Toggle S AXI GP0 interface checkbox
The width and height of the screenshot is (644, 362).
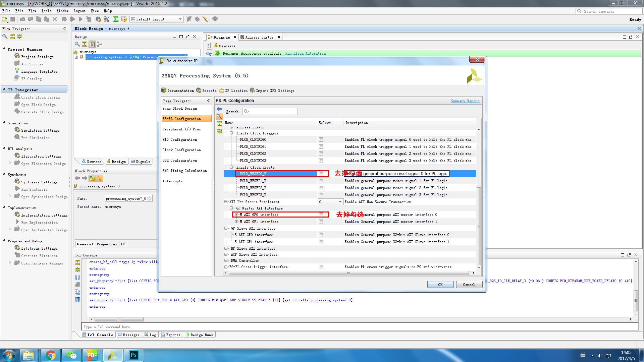[321, 235]
